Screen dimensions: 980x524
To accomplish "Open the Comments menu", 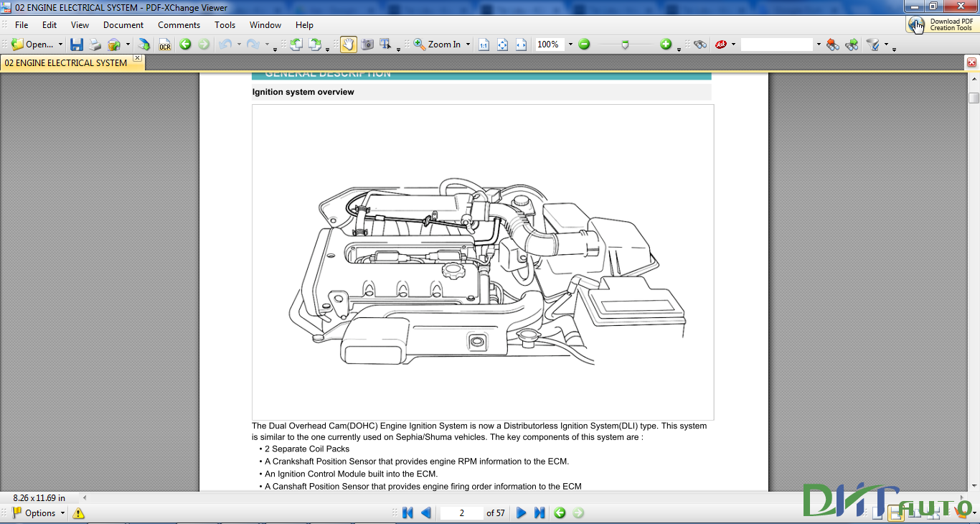I will tap(178, 24).
